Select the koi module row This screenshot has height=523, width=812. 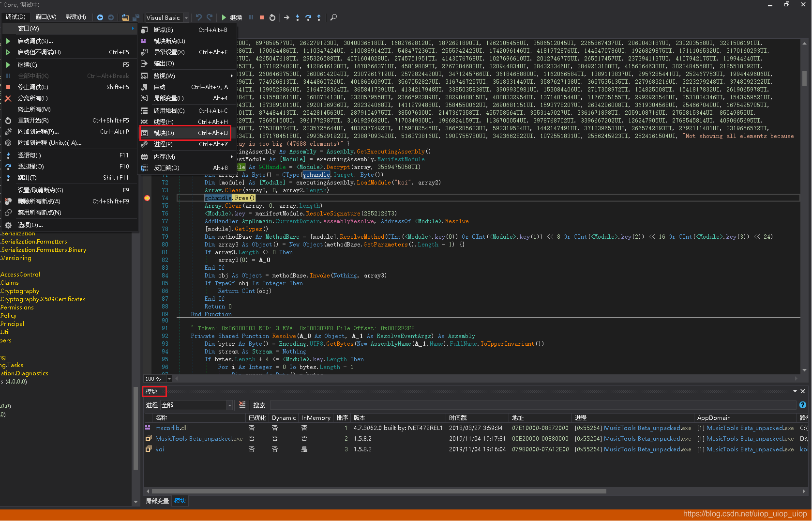click(x=160, y=449)
